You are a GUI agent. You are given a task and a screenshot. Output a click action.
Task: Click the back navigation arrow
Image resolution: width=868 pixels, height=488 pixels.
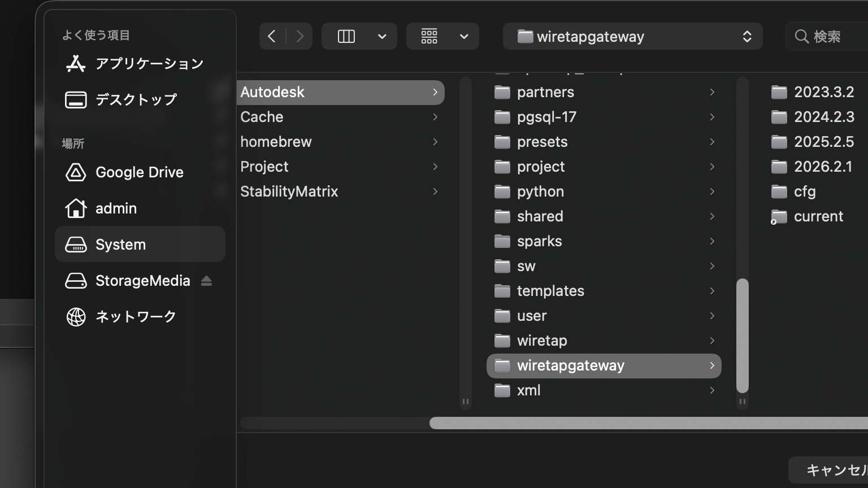(x=272, y=37)
